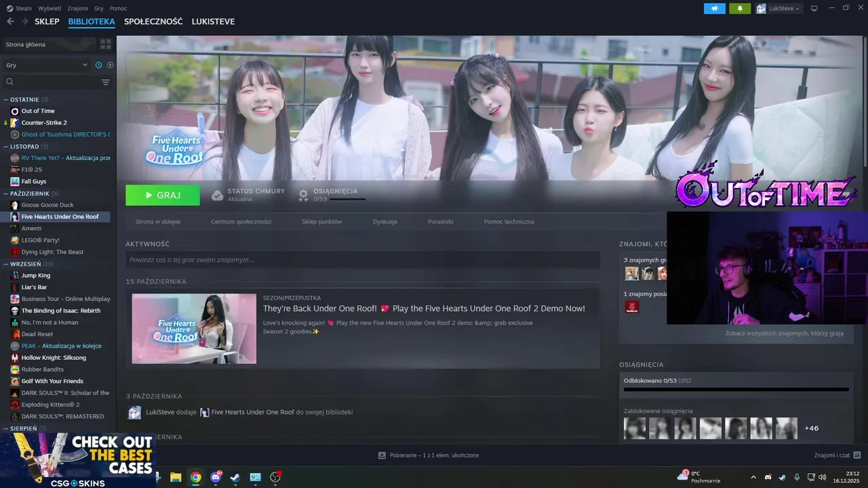Click the tray microphone icon
The height and width of the screenshot is (488, 868).
[797, 477]
